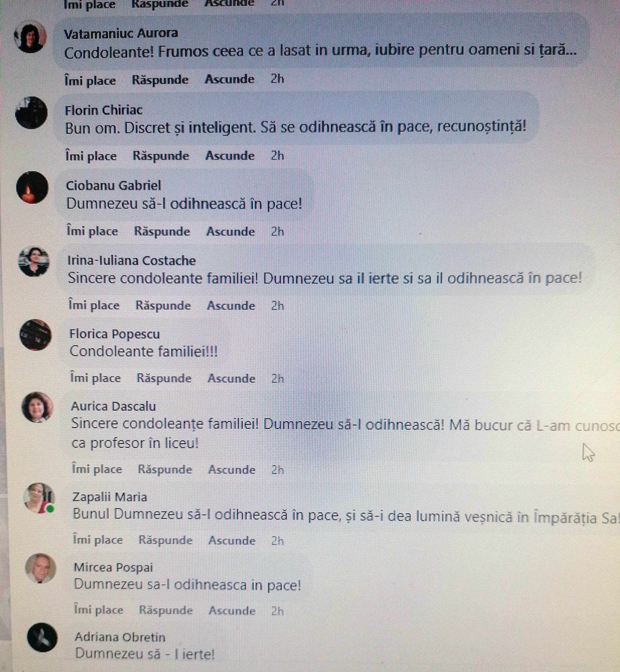Click Irina-Iuliana Costache's profile photo
620x672 pixels.
pos(34,262)
